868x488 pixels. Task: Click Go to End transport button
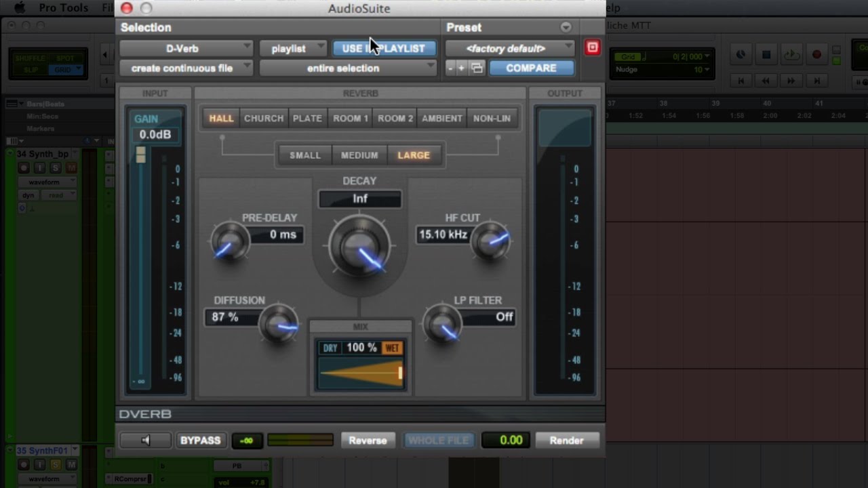pyautogui.click(x=816, y=81)
